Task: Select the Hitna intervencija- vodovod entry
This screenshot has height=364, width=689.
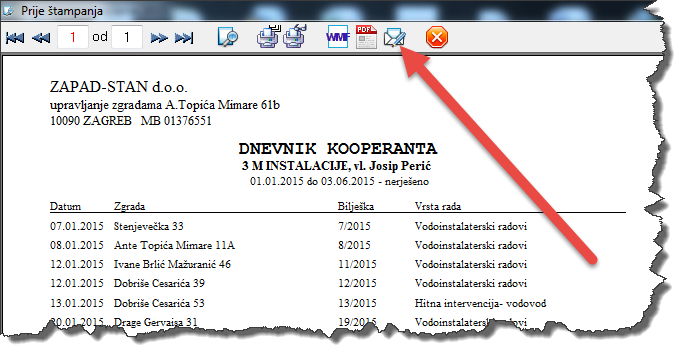Action: coord(480,303)
